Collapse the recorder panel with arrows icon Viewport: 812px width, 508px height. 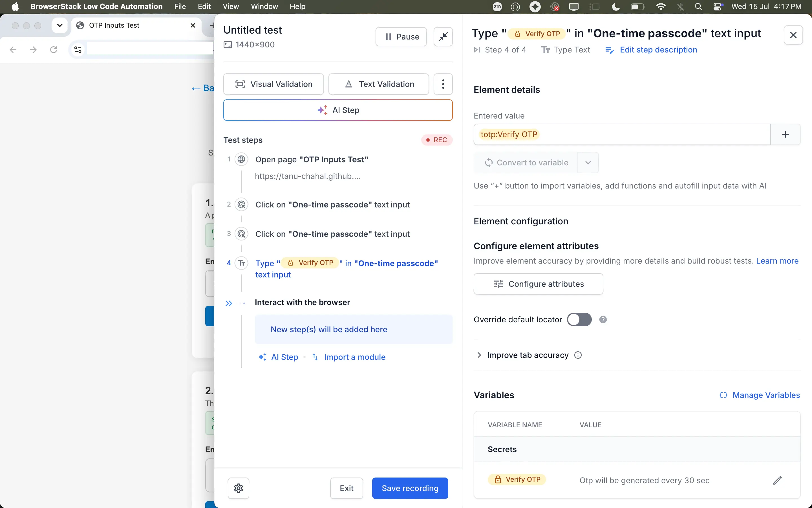[443, 37]
